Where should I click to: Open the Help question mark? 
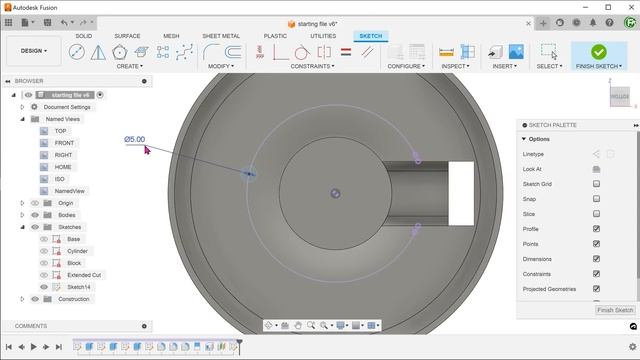coord(609,23)
